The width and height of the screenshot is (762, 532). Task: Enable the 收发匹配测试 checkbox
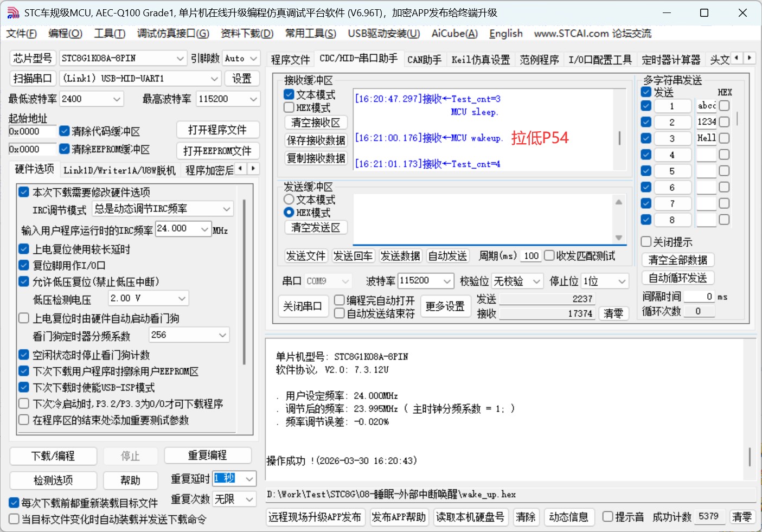click(x=549, y=255)
